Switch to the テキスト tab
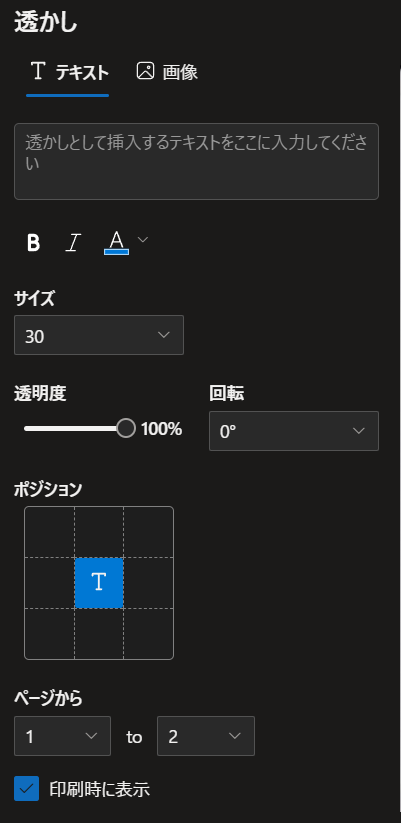This screenshot has height=823, width=401. (68, 72)
